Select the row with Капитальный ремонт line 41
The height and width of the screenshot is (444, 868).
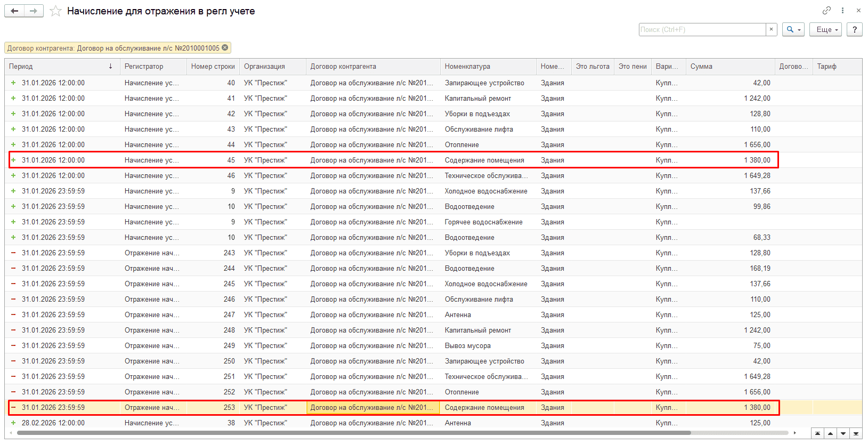pyautogui.click(x=373, y=99)
